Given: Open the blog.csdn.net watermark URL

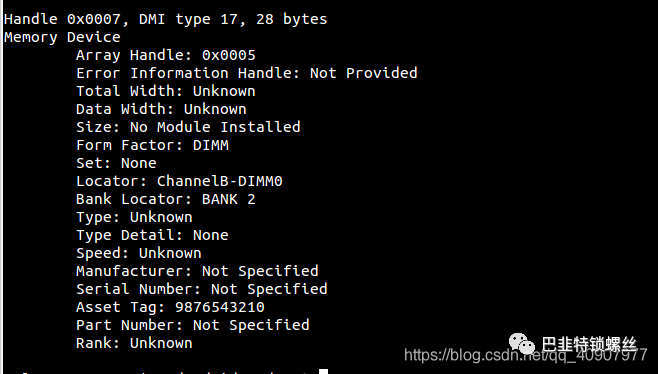Looking at the screenshot, I should tap(525, 356).
